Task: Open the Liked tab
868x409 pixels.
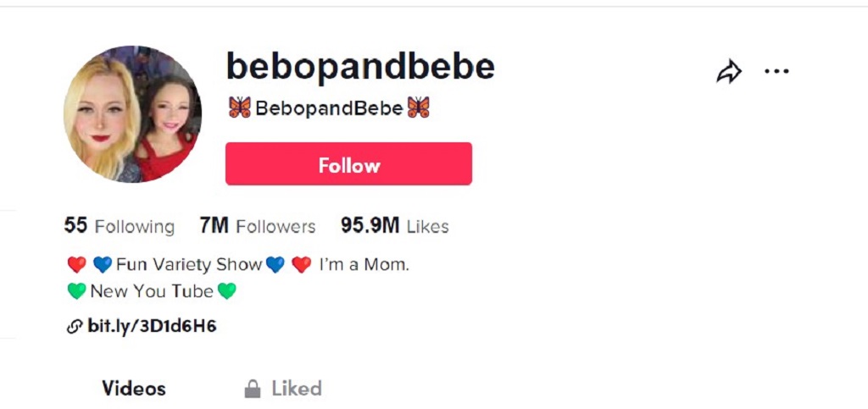Action: [296, 389]
